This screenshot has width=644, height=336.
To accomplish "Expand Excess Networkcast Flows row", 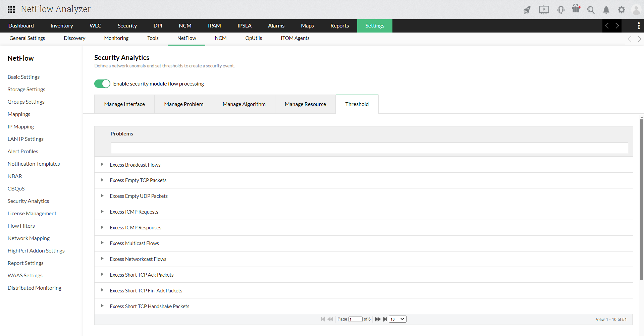I will pos(102,259).
